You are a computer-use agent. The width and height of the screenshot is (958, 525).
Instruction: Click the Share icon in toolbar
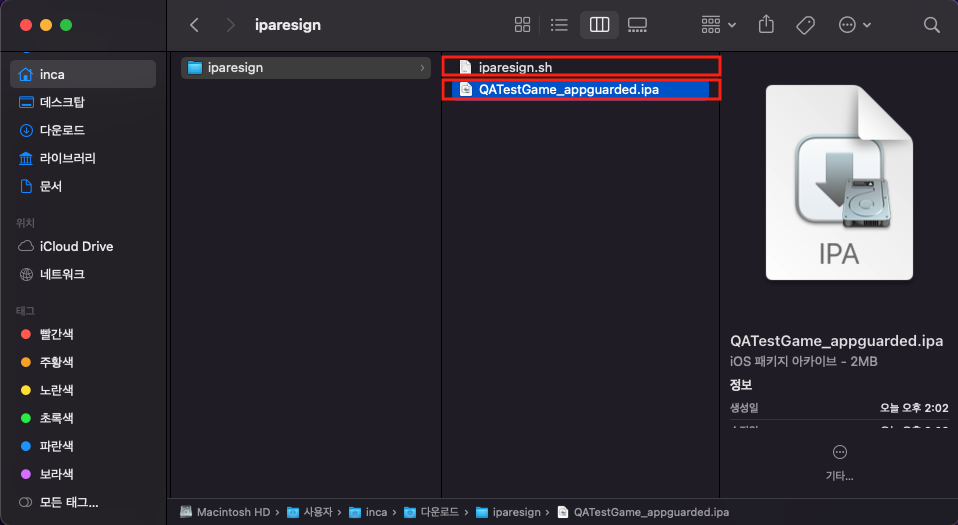click(767, 25)
